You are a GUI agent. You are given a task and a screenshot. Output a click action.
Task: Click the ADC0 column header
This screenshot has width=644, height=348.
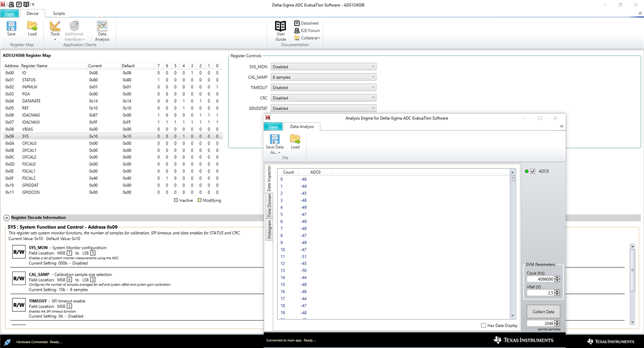tap(315, 172)
